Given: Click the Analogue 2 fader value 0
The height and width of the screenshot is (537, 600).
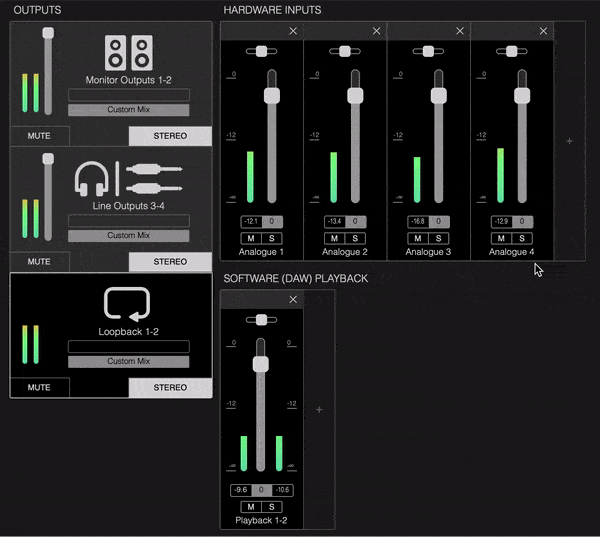Looking at the screenshot, I should click(355, 222).
